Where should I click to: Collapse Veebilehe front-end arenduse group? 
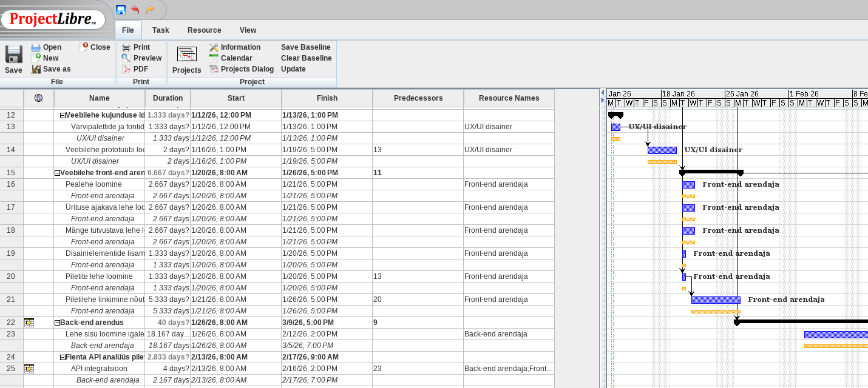(57, 173)
